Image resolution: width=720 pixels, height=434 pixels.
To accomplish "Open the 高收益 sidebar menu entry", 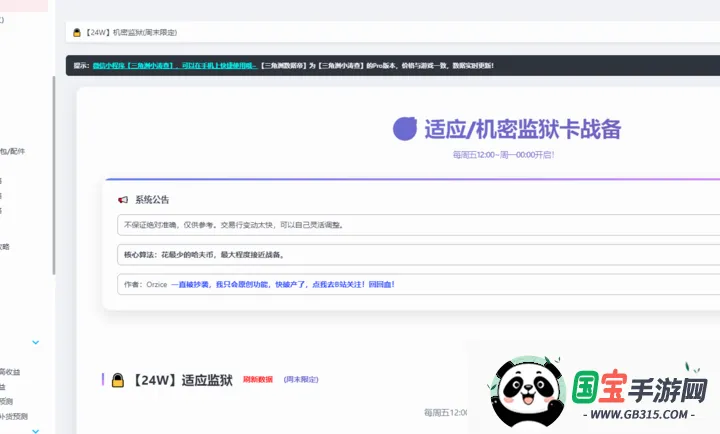I will click(10, 371).
